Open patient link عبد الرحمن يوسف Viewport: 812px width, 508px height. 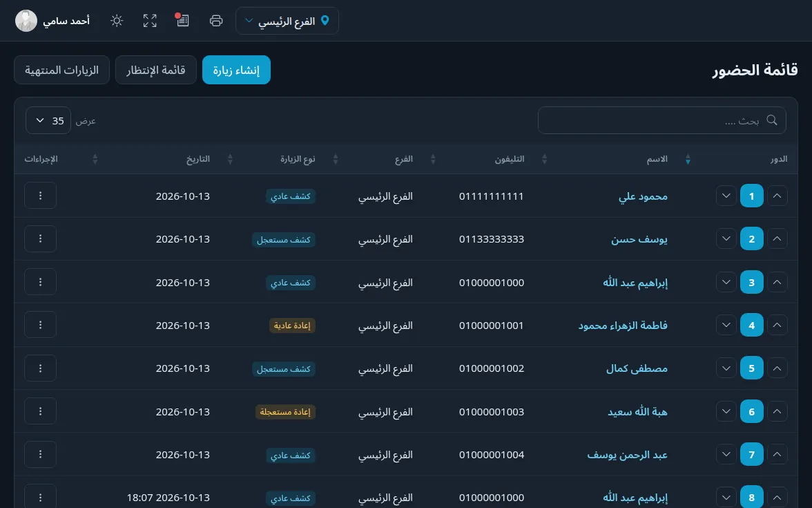[627, 455]
